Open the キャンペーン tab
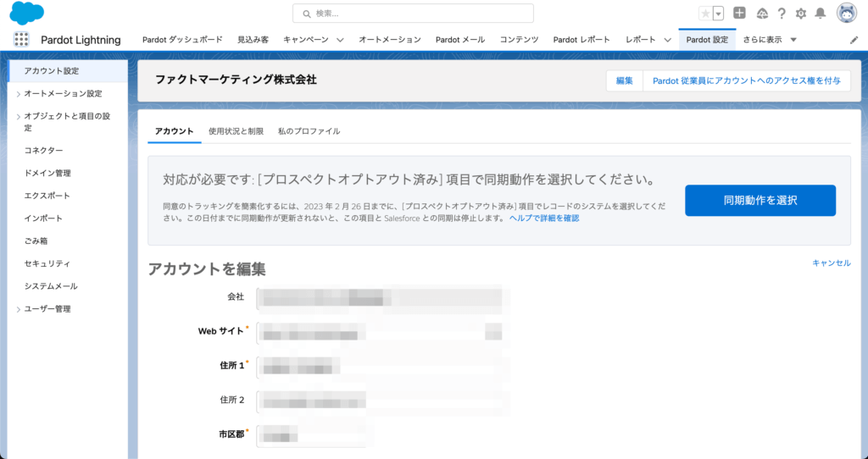 tap(305, 40)
